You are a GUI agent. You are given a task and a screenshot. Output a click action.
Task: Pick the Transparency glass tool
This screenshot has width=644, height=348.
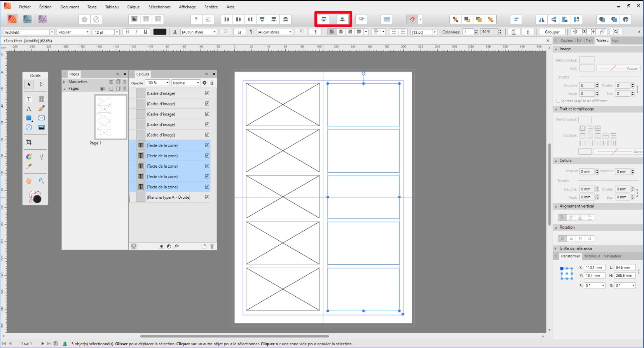(x=42, y=157)
